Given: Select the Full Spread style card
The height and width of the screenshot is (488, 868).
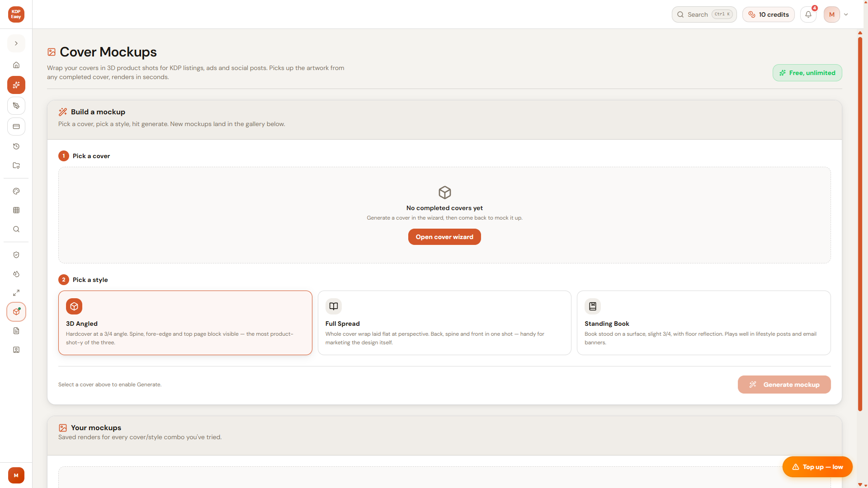Looking at the screenshot, I should pos(444,323).
